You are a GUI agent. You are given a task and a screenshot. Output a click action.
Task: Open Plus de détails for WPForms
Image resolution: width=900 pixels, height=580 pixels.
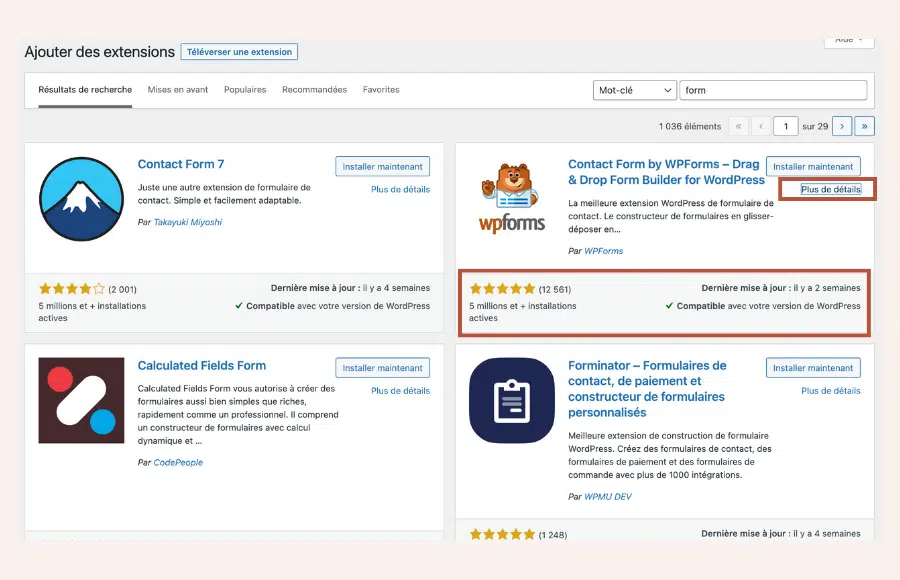831,190
